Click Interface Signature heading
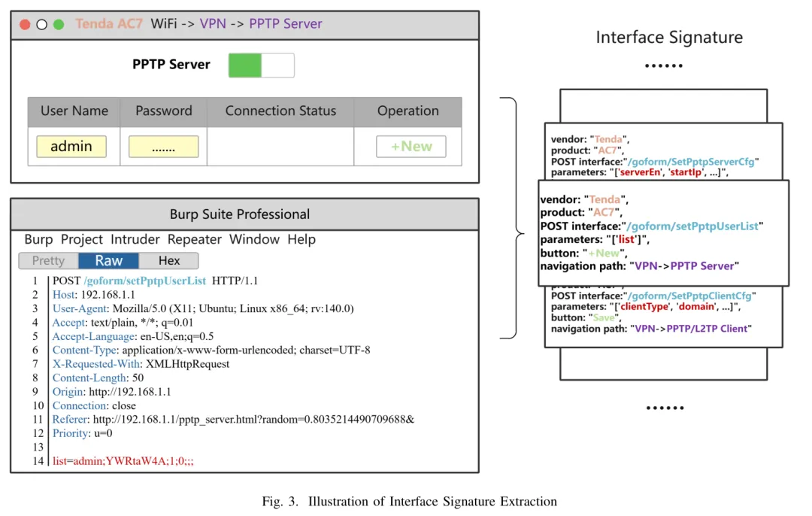The width and height of the screenshot is (812, 516). [x=669, y=38]
